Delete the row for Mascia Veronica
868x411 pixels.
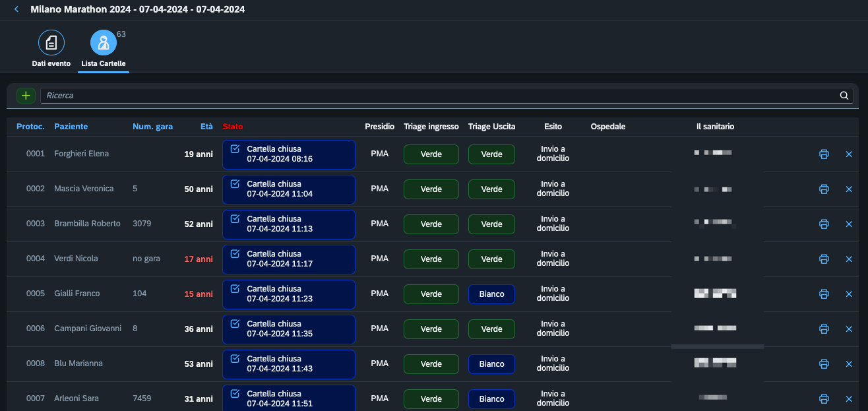click(x=849, y=189)
